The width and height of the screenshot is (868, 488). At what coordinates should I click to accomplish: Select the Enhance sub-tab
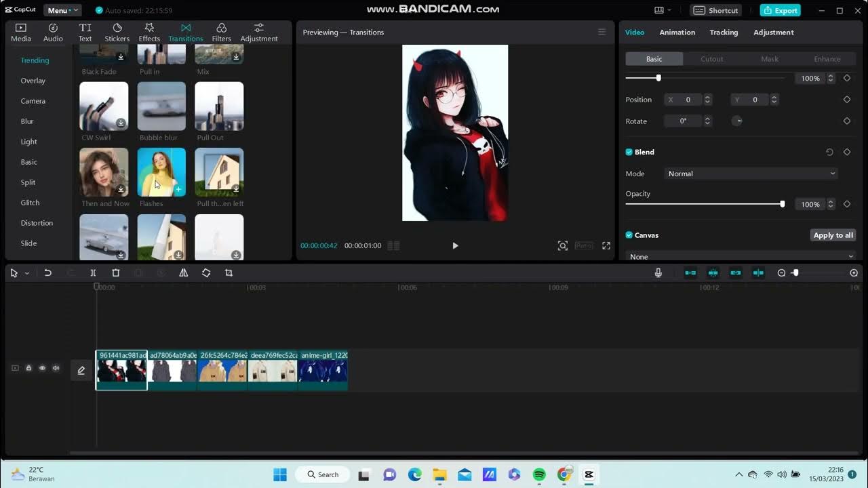827,59
